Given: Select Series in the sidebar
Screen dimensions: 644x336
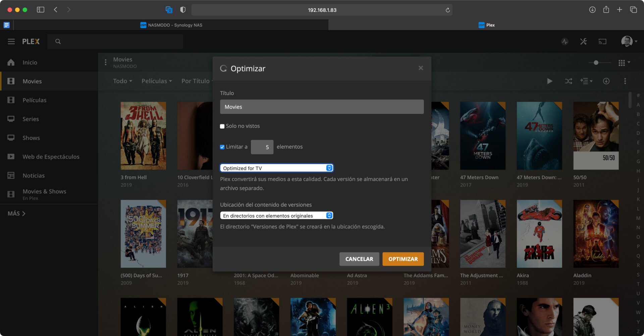Looking at the screenshot, I should coord(31,119).
